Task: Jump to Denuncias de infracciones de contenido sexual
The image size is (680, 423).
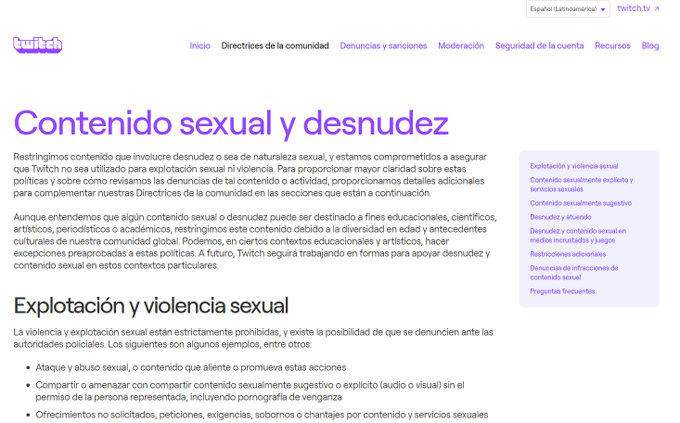Action: click(574, 272)
